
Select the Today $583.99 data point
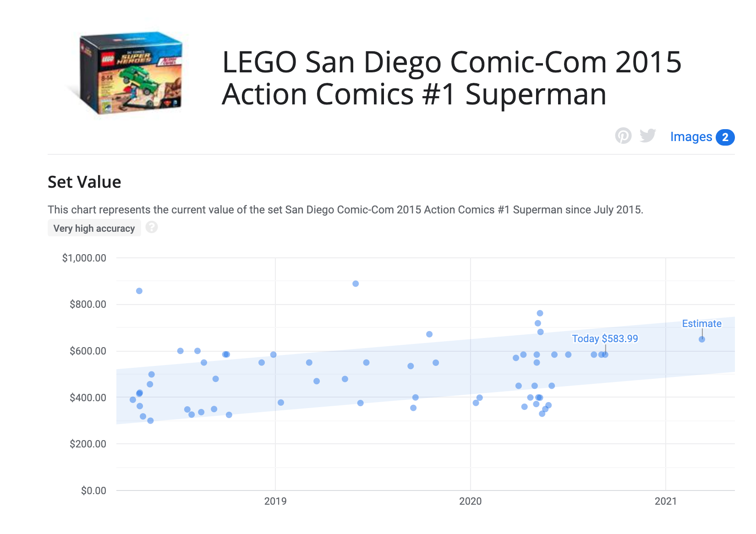(x=605, y=354)
